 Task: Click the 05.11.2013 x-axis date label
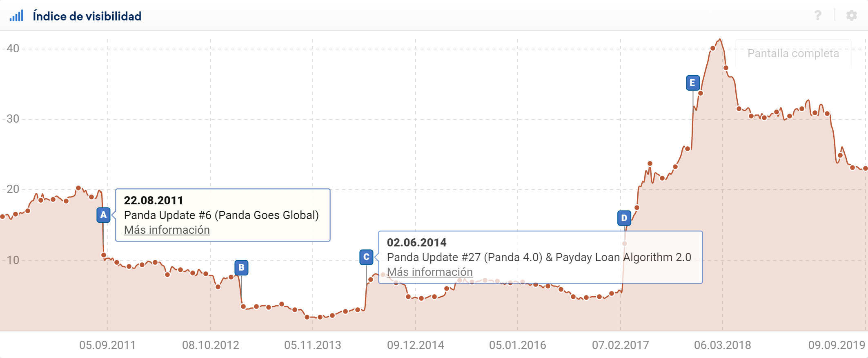click(312, 345)
